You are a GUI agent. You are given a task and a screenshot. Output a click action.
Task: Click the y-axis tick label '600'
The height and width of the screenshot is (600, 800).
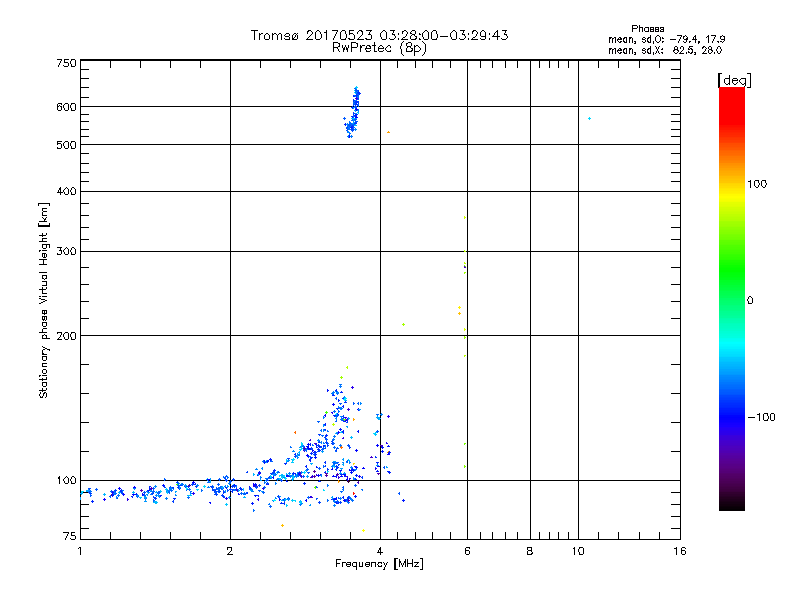(x=66, y=107)
